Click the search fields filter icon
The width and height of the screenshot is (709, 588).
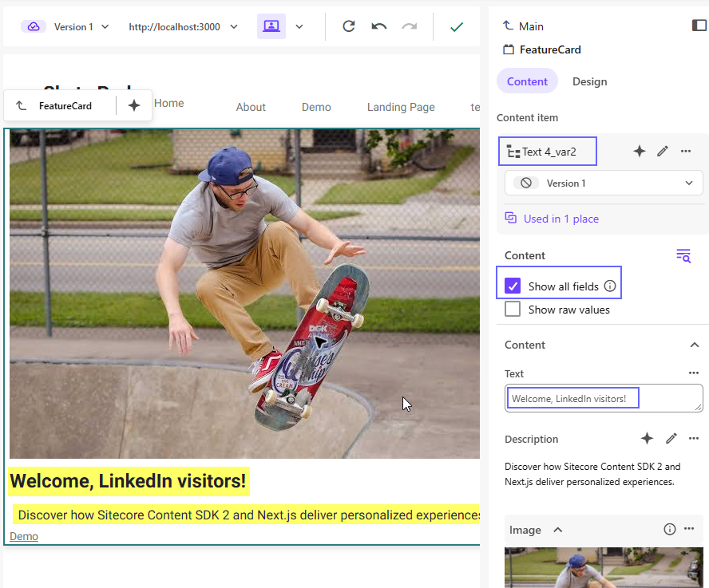pyautogui.click(x=683, y=255)
